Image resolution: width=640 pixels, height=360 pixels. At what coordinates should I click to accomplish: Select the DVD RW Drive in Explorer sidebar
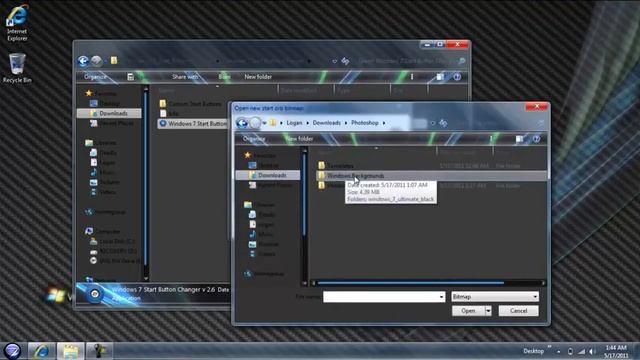pyautogui.click(x=116, y=260)
